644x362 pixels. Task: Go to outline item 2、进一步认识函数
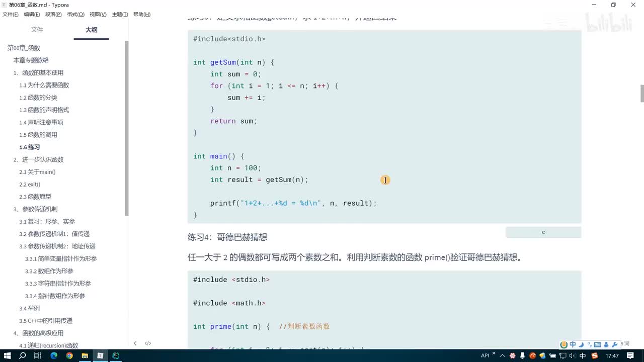point(38,159)
